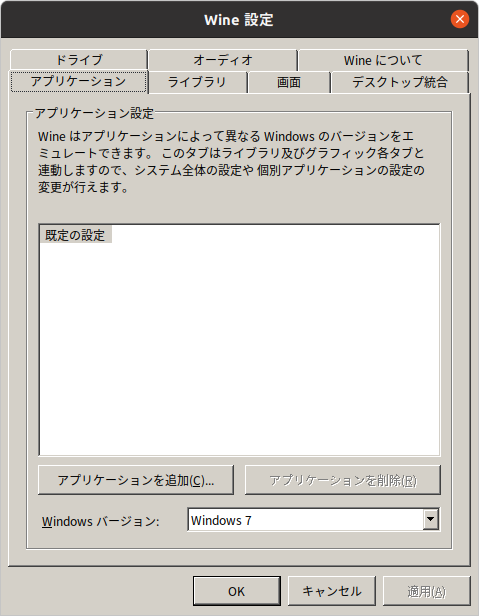Select 既定の設定 in the application list
The image size is (479, 616).
pyautogui.click(x=75, y=235)
